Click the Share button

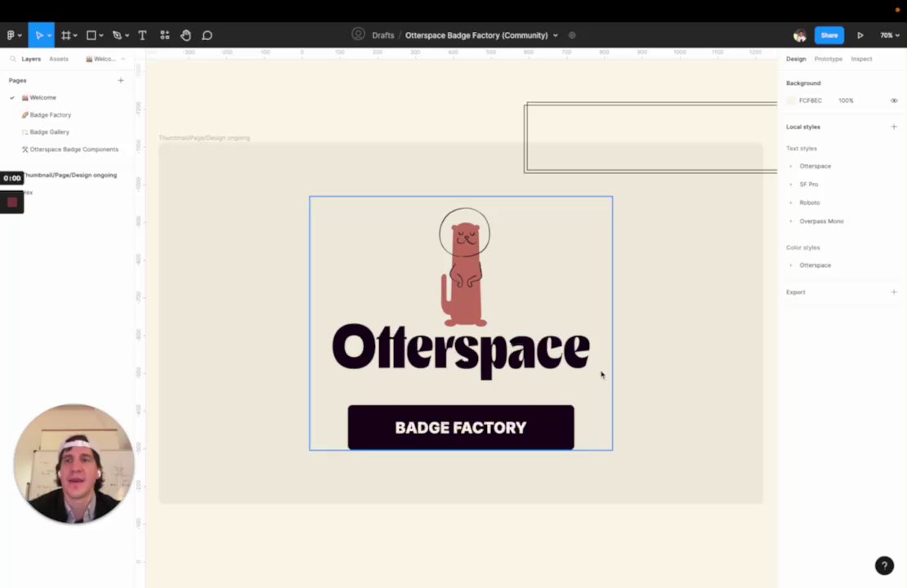(829, 35)
